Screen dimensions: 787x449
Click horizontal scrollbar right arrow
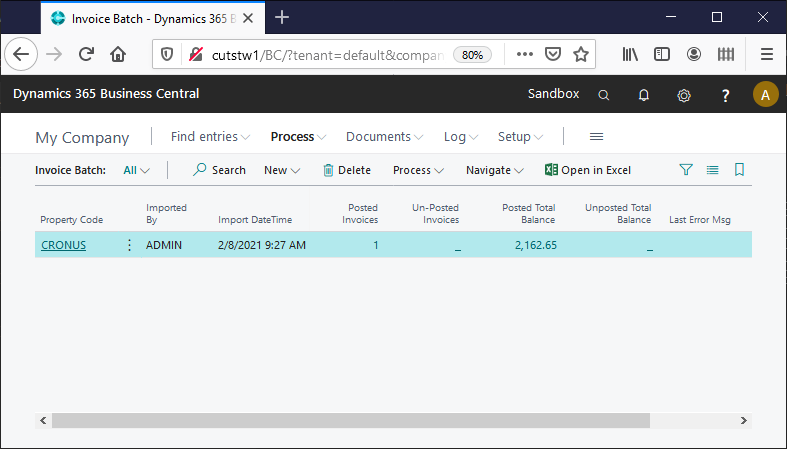point(744,420)
